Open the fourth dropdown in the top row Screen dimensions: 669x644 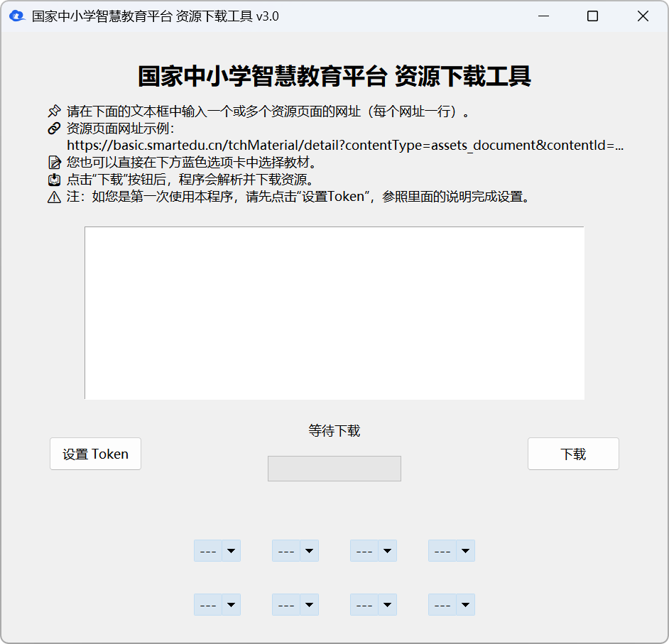(451, 550)
